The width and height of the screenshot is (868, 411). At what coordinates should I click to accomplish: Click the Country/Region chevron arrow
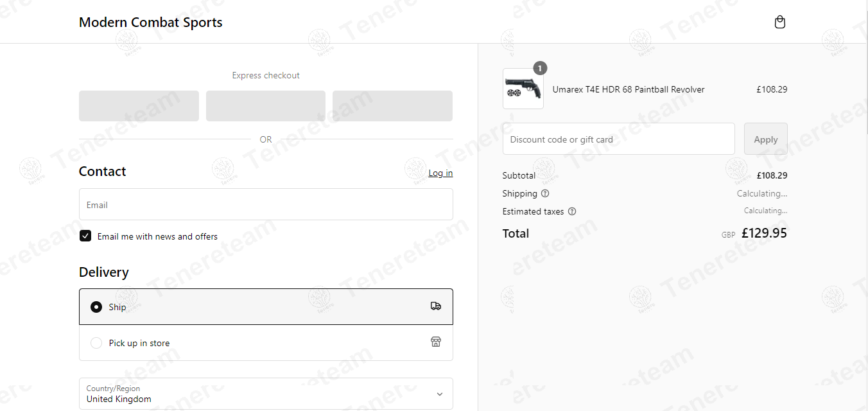tap(440, 394)
